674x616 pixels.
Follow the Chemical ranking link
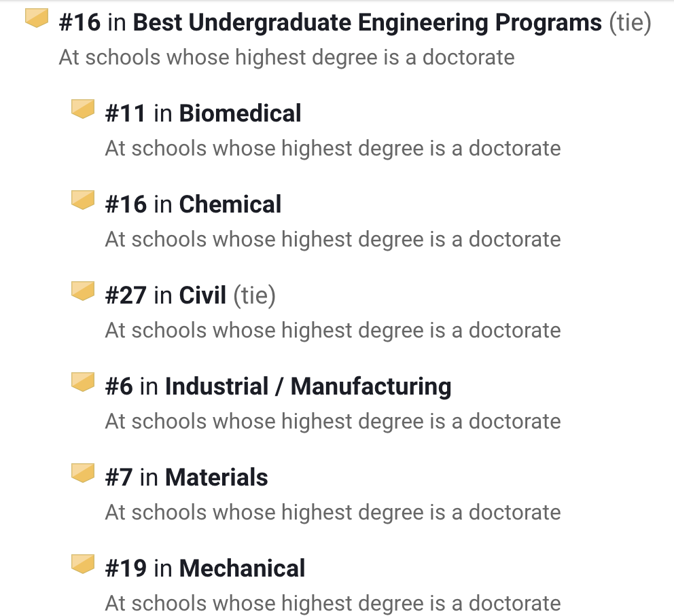pyautogui.click(x=230, y=204)
